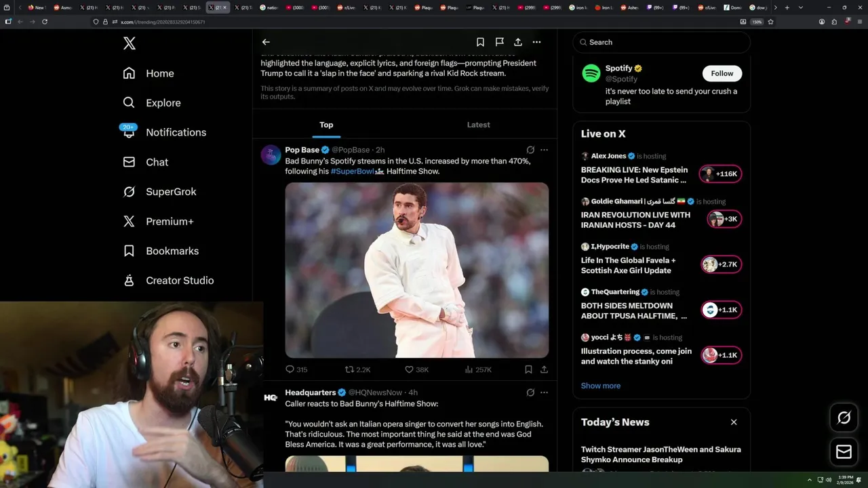868x488 pixels.
Task: Open SuperGrok in the sidebar
Action: tap(160, 192)
